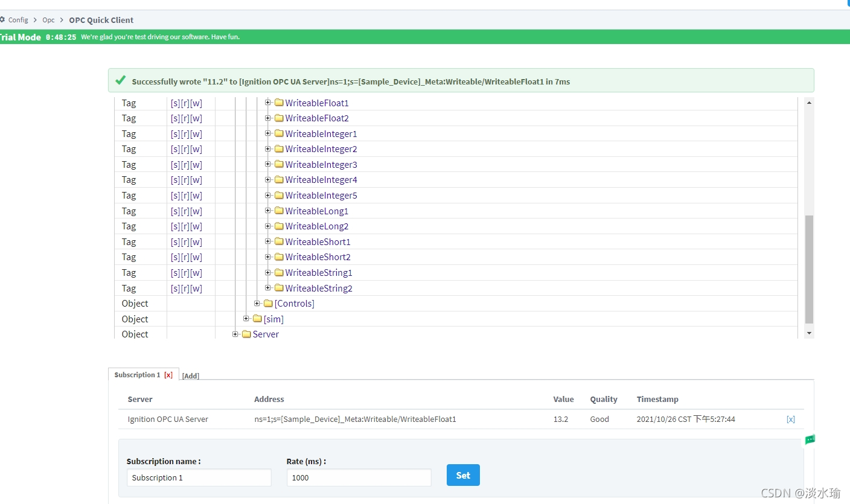The width and height of the screenshot is (850, 504).
Task: Expand the WriteableInteger1 node
Action: click(x=268, y=133)
